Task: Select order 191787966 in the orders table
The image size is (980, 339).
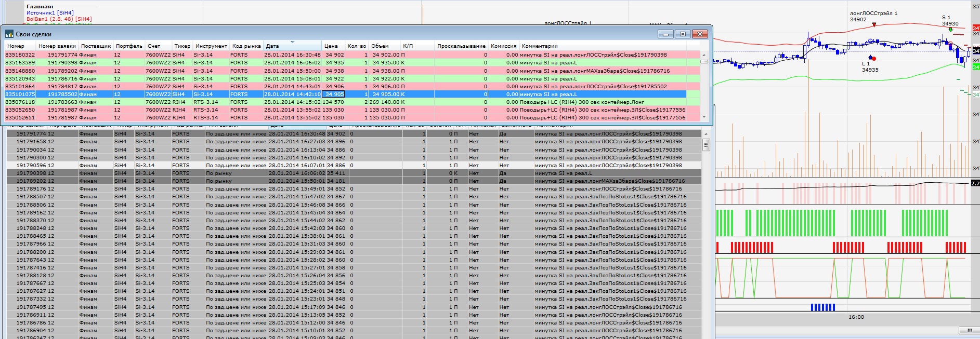Action: (354, 243)
